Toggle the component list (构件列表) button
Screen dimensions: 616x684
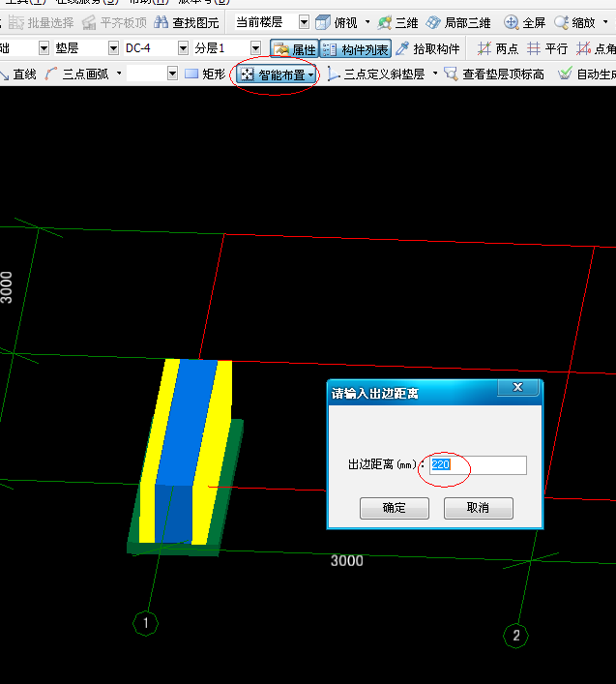click(x=355, y=48)
